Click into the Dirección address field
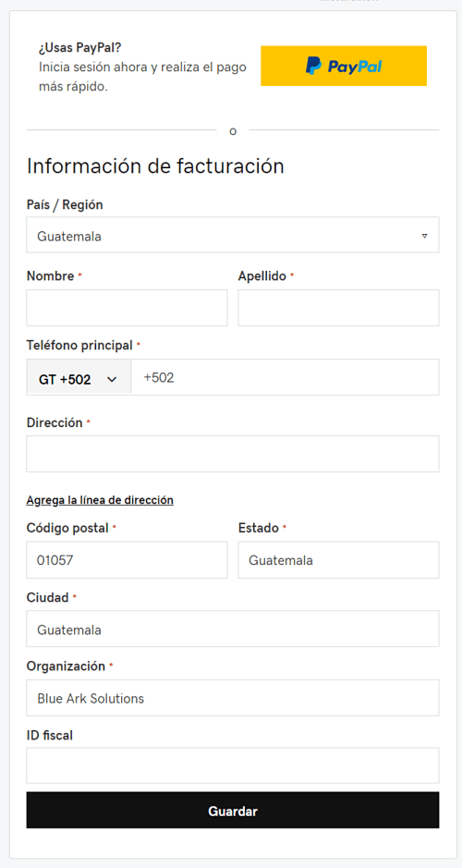 [x=232, y=454]
